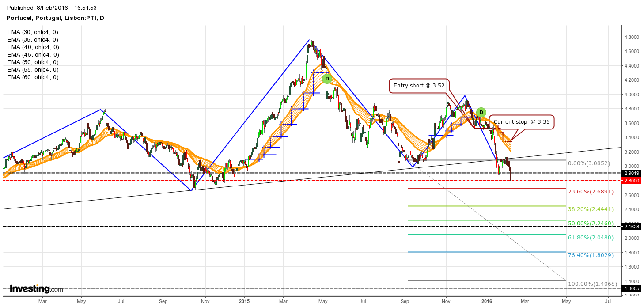Click the Investing.com logo
This screenshot has height=307, width=644.
click(36, 289)
